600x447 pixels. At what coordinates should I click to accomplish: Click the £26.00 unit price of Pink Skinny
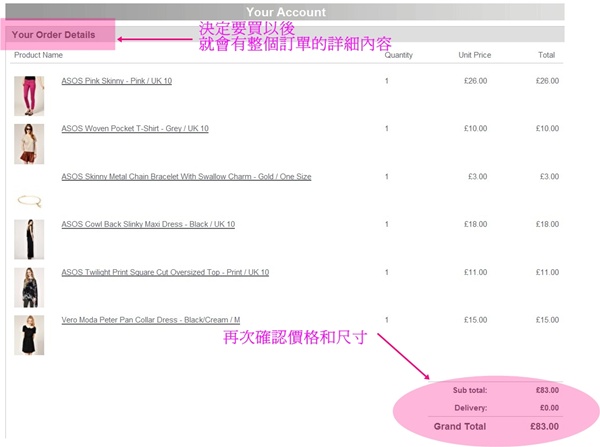click(476, 81)
